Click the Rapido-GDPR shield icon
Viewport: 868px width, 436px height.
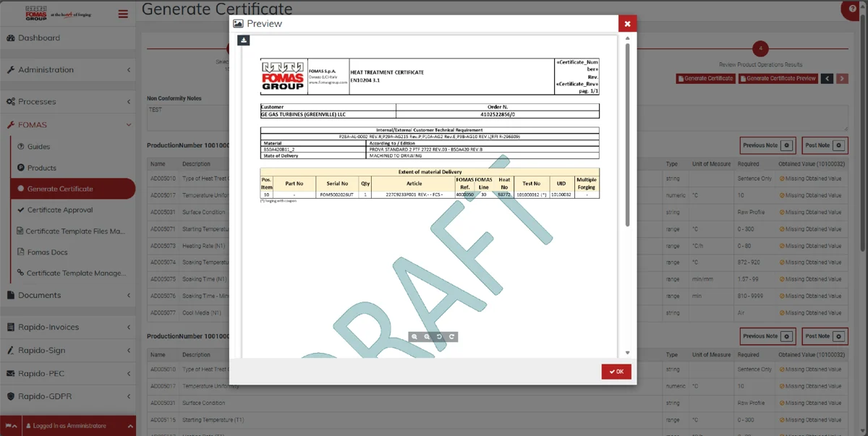[11, 396]
